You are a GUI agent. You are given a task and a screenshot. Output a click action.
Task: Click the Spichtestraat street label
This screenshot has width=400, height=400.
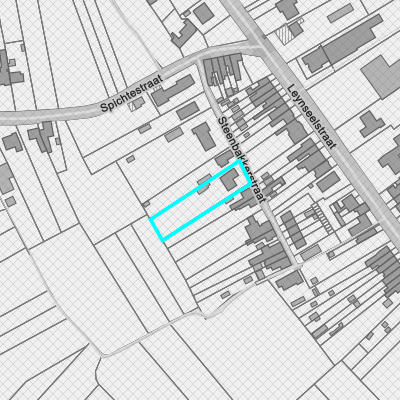(x=132, y=93)
